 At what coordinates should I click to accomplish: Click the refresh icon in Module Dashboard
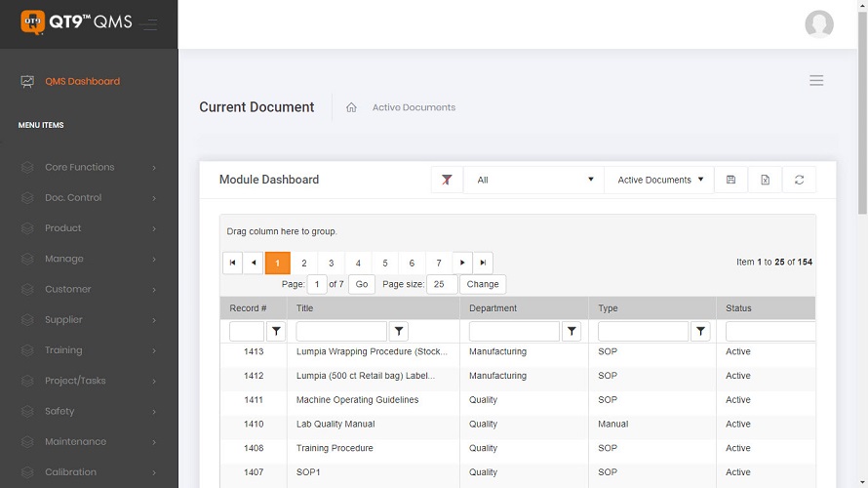click(x=799, y=180)
